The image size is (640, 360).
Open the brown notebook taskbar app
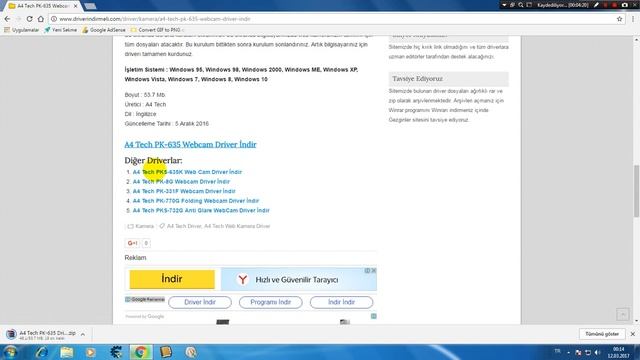(166, 352)
